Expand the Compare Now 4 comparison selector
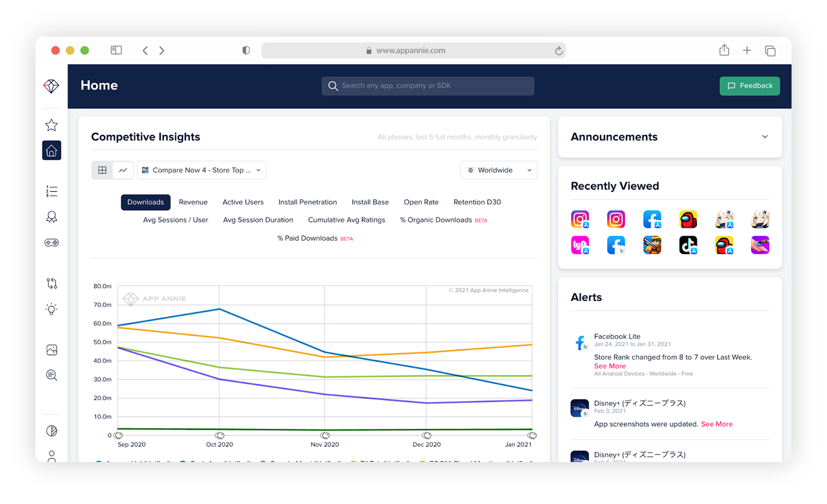 [x=201, y=170]
